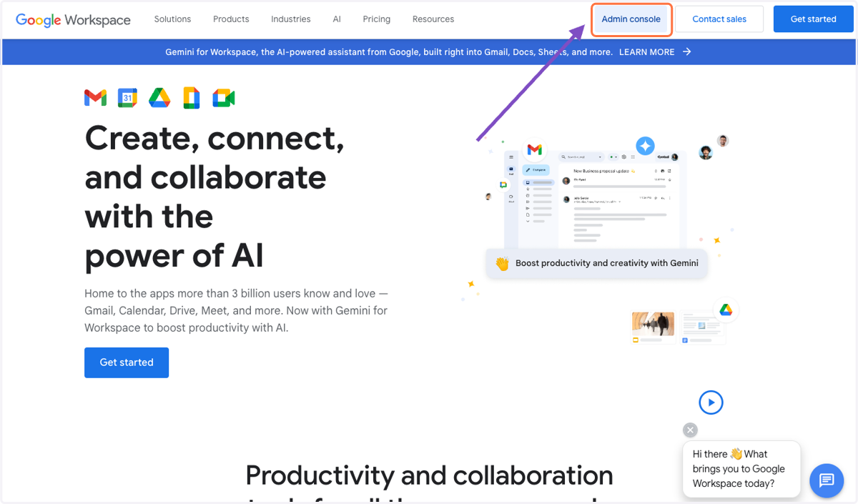This screenshot has width=858, height=504.
Task: Click the 'Gemini for Workspace' announcement text
Action: tap(389, 51)
